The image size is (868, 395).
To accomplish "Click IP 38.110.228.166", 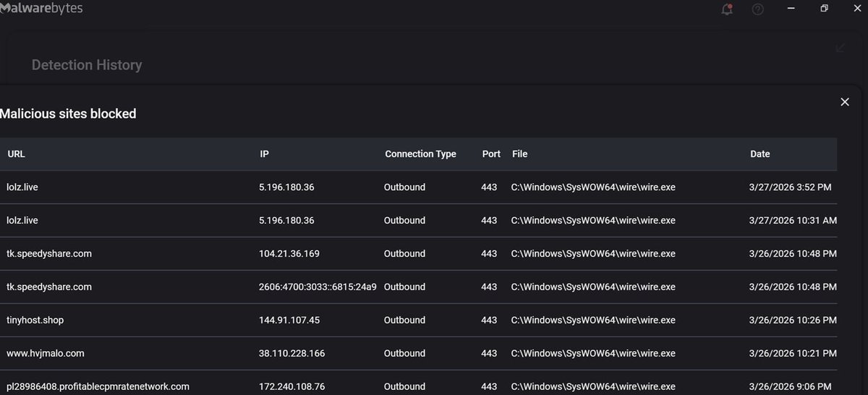I will coord(292,353).
